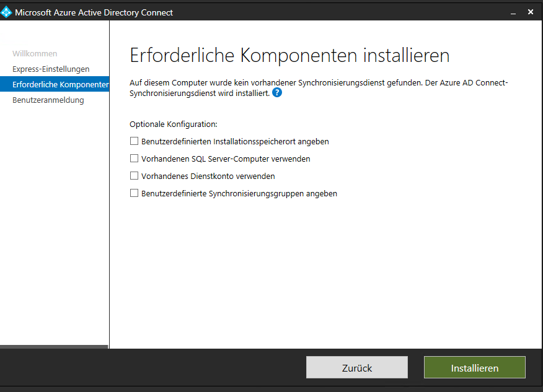Click the Optionale Konfiguration label

click(174, 124)
